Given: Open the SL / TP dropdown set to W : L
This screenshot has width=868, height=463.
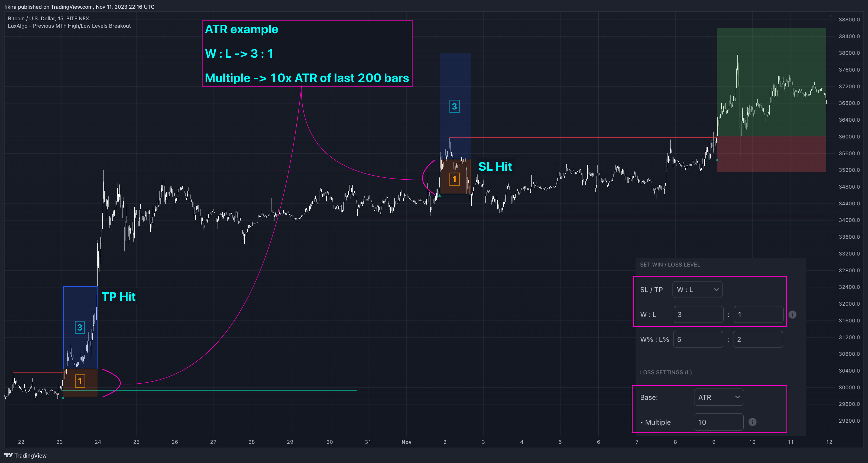Looking at the screenshot, I should (x=697, y=290).
